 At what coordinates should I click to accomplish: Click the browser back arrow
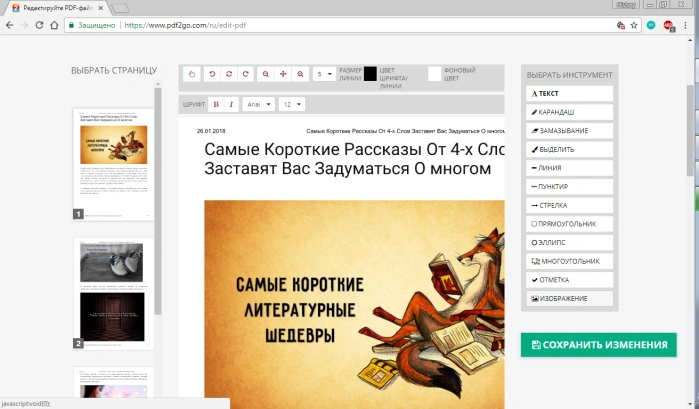pyautogui.click(x=9, y=25)
